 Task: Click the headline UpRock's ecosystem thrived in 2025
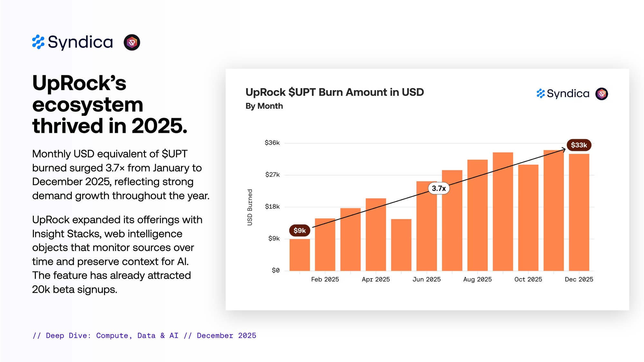[x=109, y=104]
